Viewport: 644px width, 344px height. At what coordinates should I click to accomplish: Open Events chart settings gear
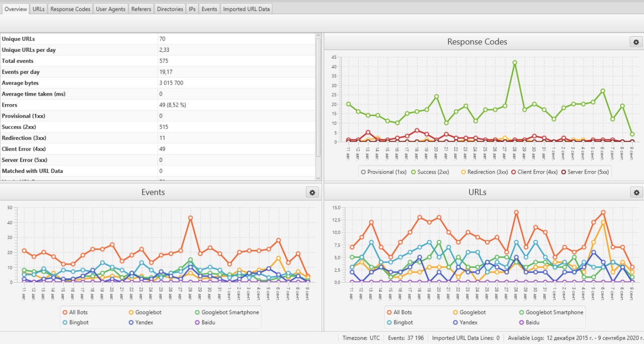(312, 192)
